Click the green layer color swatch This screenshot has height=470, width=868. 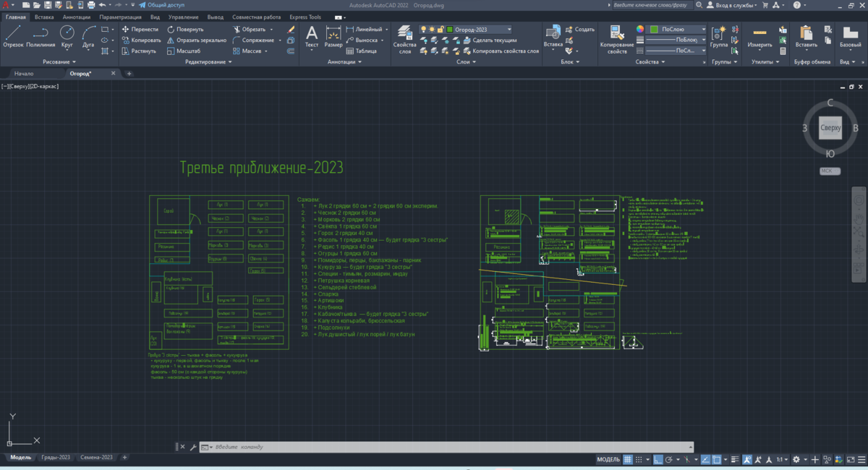[450, 30]
